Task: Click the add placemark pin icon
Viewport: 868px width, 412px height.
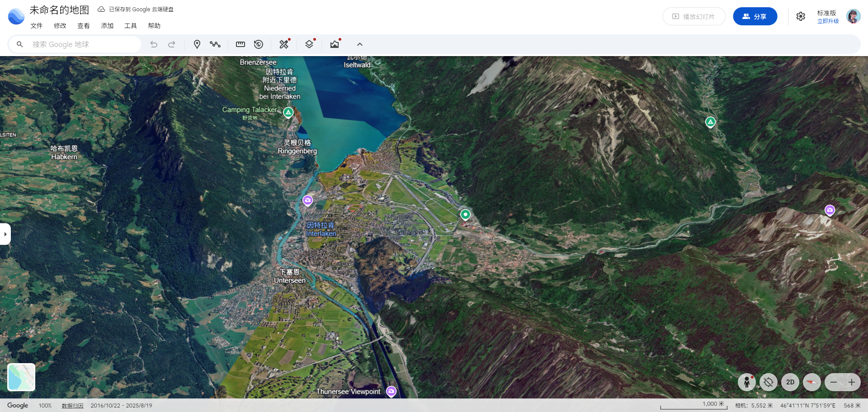Action: pos(197,44)
